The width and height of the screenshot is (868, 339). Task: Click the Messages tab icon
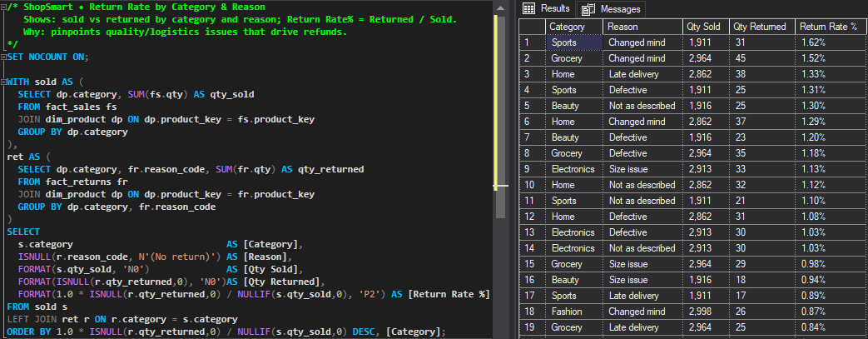(589, 8)
